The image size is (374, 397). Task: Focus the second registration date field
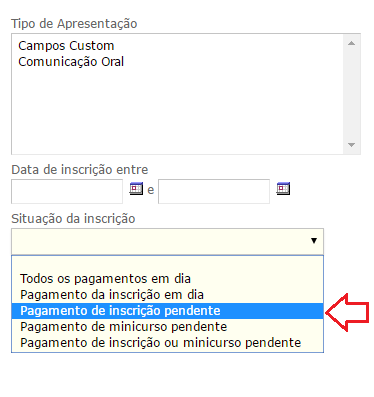click(214, 191)
